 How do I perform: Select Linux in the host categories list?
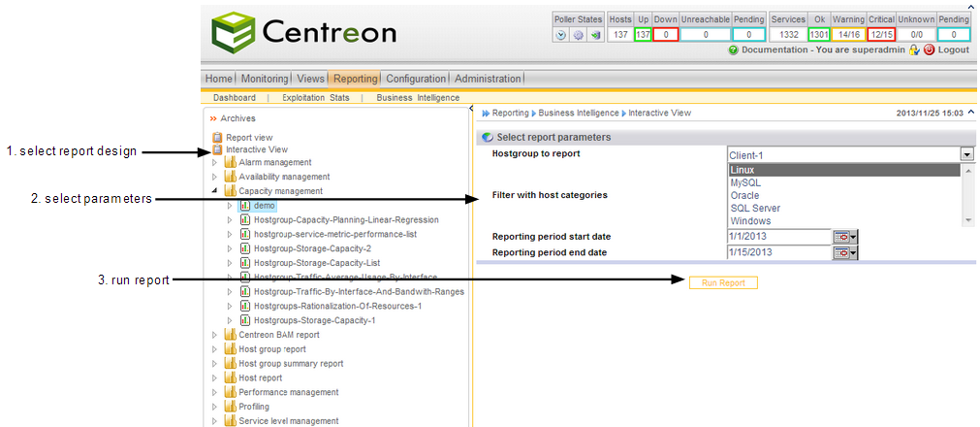pos(843,170)
